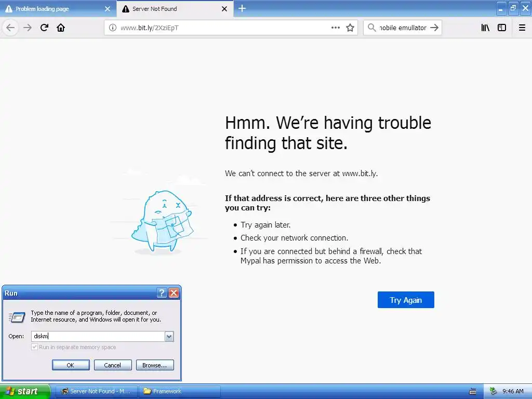Image resolution: width=532 pixels, height=399 pixels.
Task: Click the network tray icon
Action: pos(493,391)
